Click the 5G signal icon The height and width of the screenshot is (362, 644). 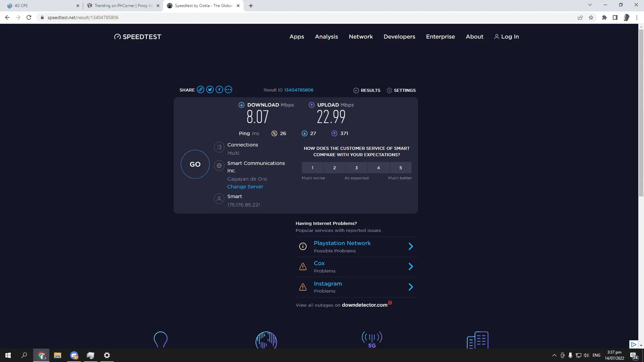(x=372, y=340)
